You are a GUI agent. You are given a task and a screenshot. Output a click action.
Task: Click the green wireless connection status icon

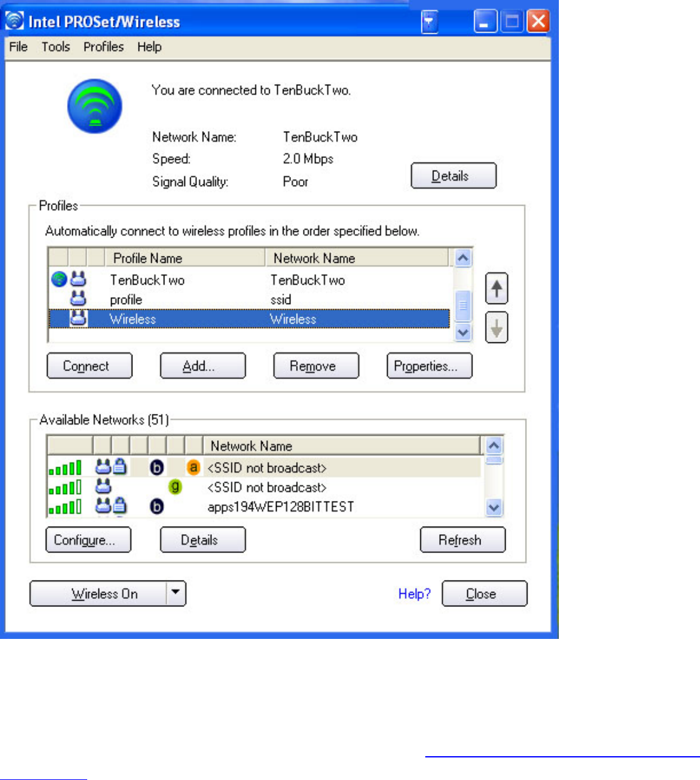[x=95, y=106]
